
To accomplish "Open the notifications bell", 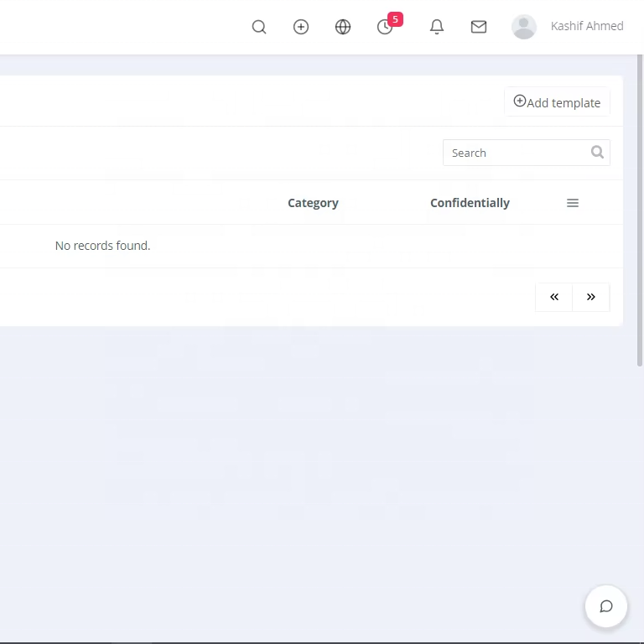I will pos(437,27).
